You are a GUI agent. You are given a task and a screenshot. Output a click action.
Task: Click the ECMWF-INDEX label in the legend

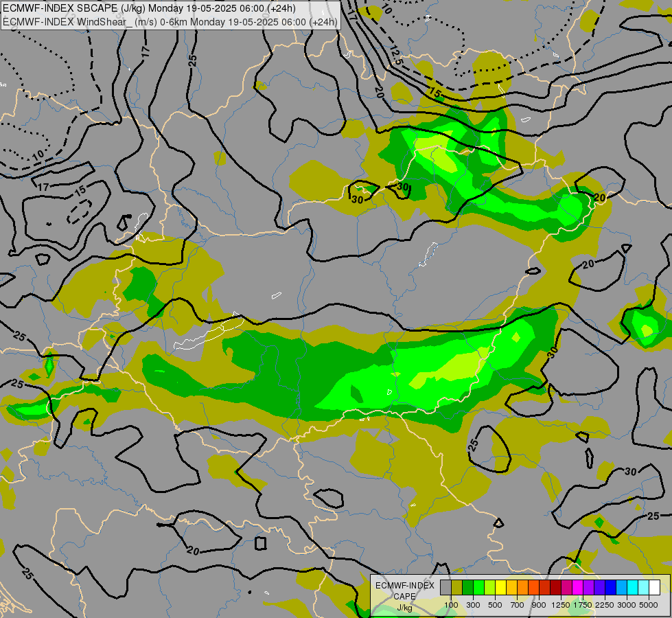(x=404, y=586)
